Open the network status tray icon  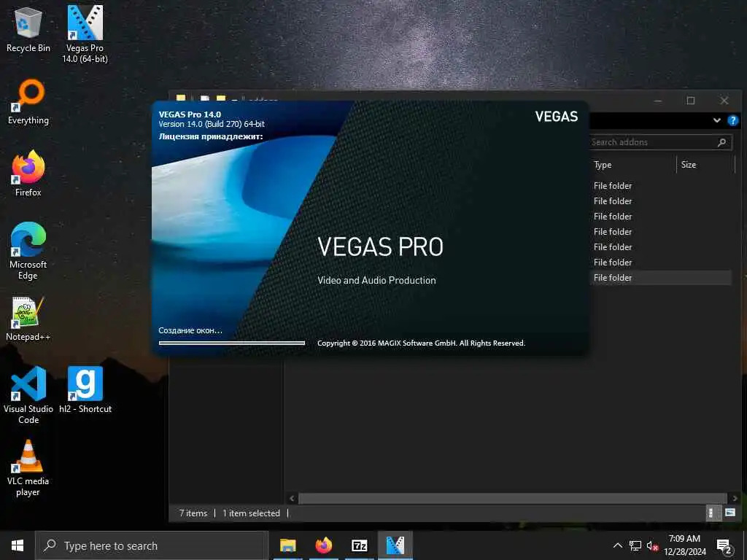pos(635,545)
